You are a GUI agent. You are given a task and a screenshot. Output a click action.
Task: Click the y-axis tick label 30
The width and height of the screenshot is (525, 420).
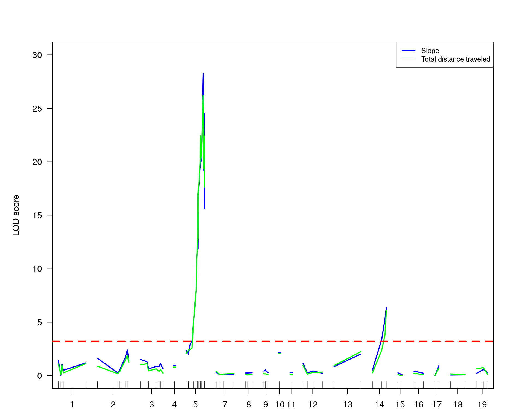pyautogui.click(x=37, y=55)
